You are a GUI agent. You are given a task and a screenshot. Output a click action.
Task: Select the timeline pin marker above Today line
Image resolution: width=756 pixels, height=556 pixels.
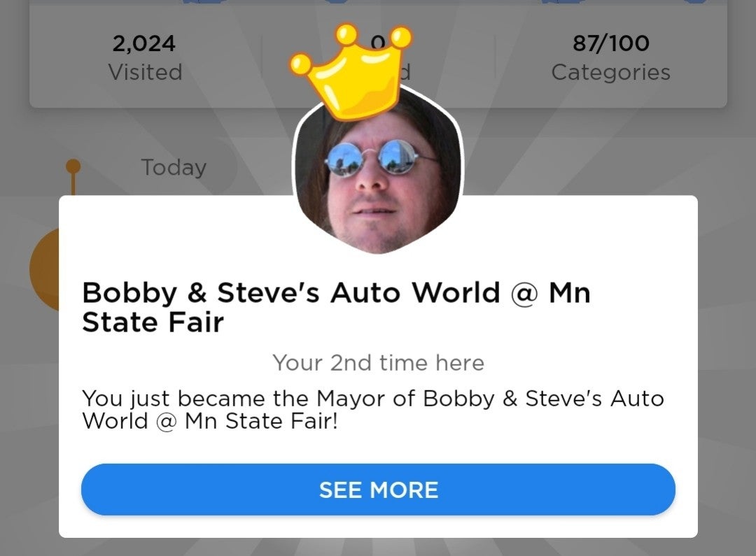73,166
